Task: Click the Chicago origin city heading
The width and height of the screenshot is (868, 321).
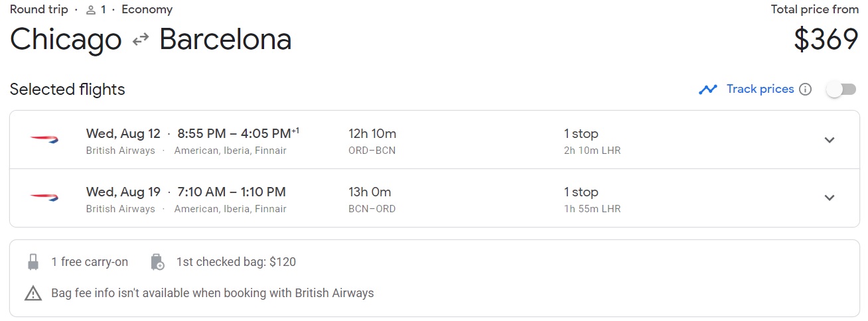Action: [x=66, y=40]
